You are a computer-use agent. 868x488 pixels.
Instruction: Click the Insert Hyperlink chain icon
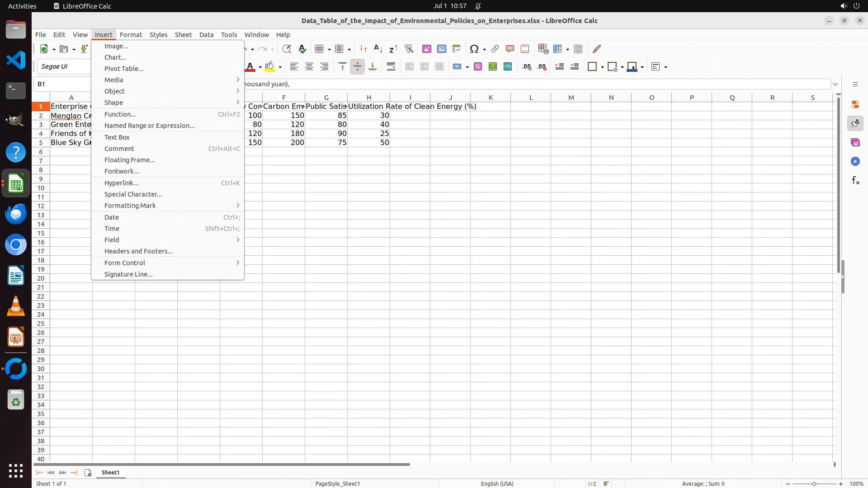[x=495, y=49]
